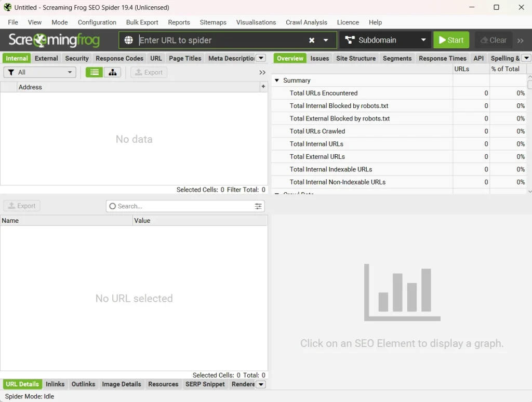The image size is (532, 402).
Task: Select the Resources bottom tab
Action: 163,384
